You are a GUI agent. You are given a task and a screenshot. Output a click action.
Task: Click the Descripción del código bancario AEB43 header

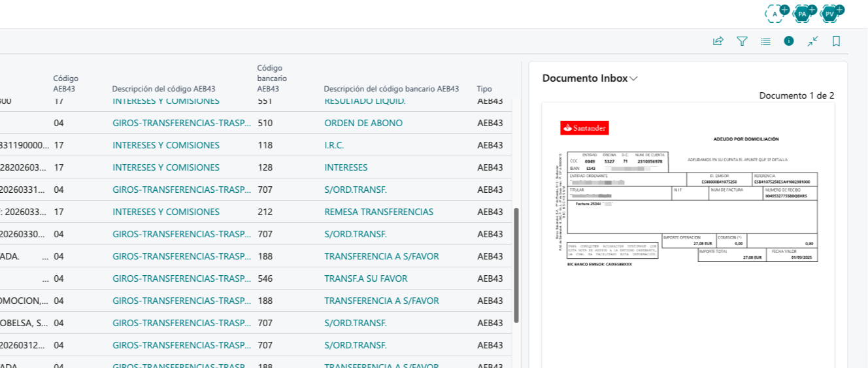[x=392, y=89]
